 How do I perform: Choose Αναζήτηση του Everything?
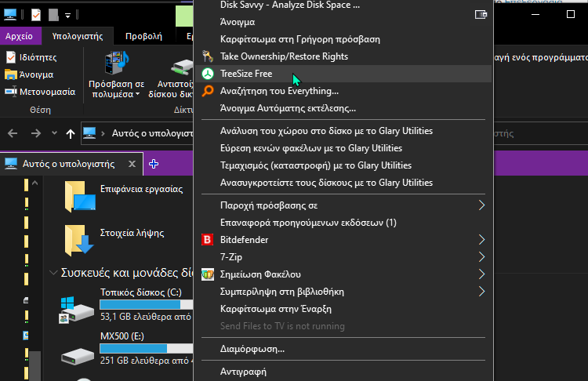pyautogui.click(x=343, y=91)
